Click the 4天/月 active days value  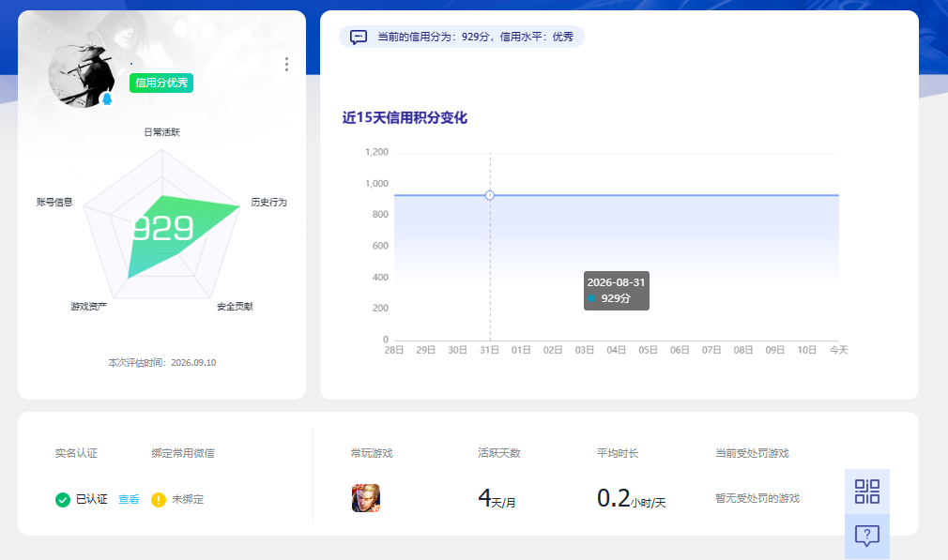pyautogui.click(x=497, y=498)
